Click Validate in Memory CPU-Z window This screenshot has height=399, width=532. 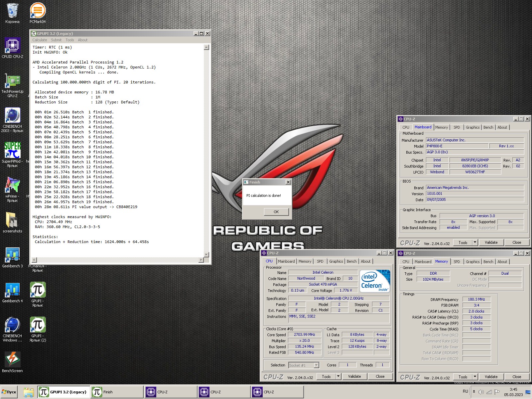[x=491, y=377]
